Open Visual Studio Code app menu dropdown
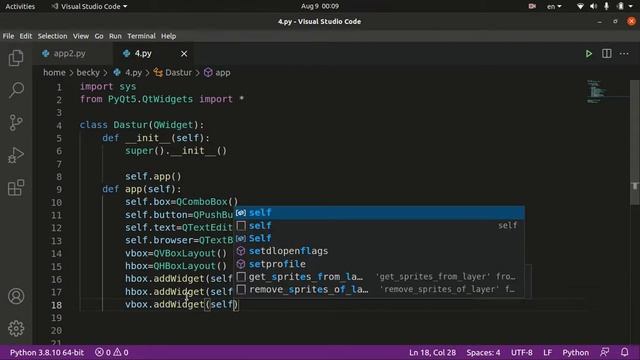 (90, 6)
